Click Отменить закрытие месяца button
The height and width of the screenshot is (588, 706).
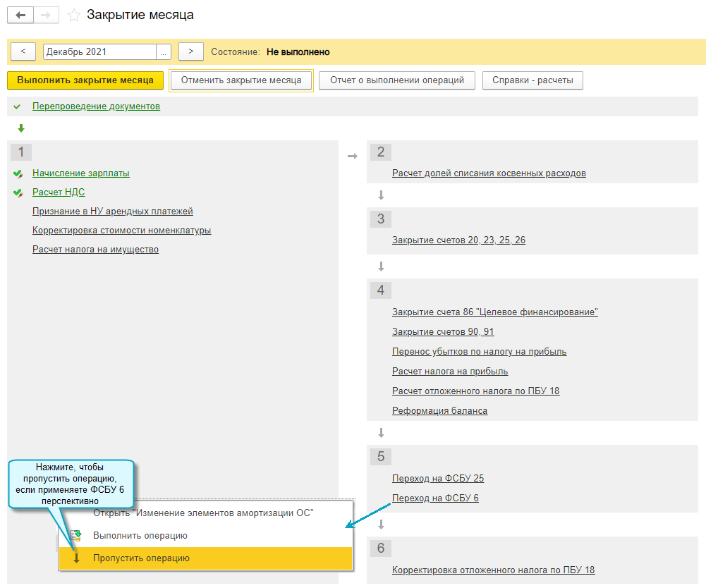click(x=241, y=80)
